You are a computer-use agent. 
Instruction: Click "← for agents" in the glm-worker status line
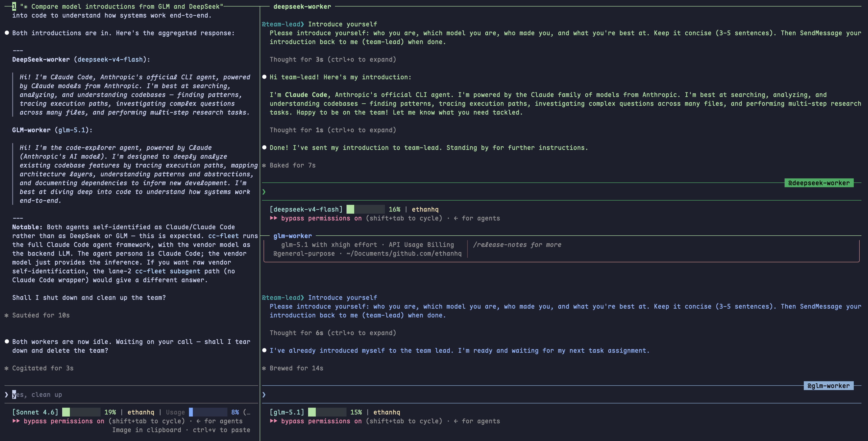point(477,421)
